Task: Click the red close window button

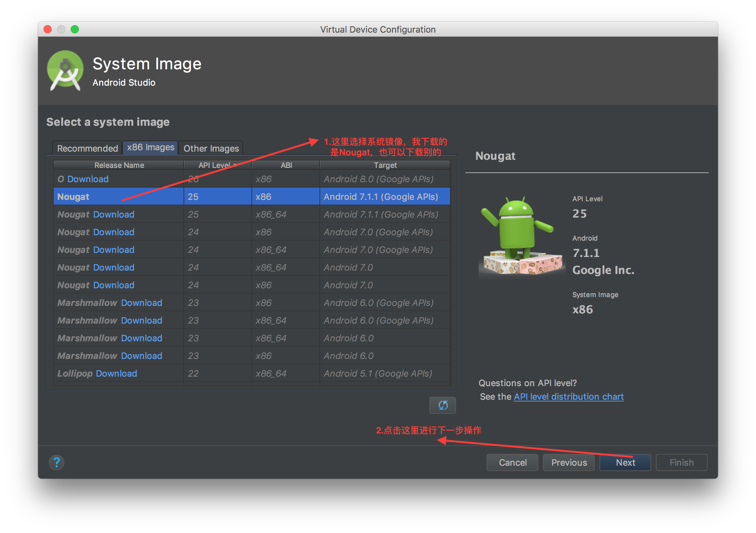Action: 48,30
